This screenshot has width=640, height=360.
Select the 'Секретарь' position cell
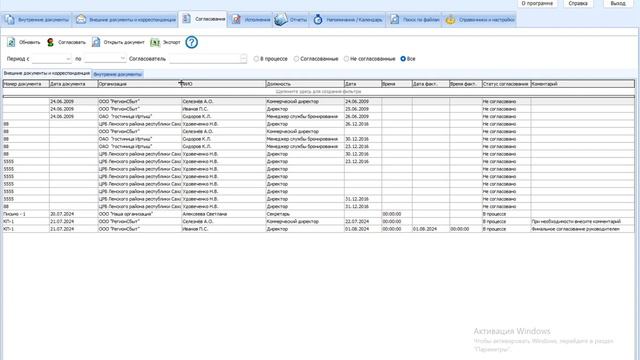click(x=305, y=214)
